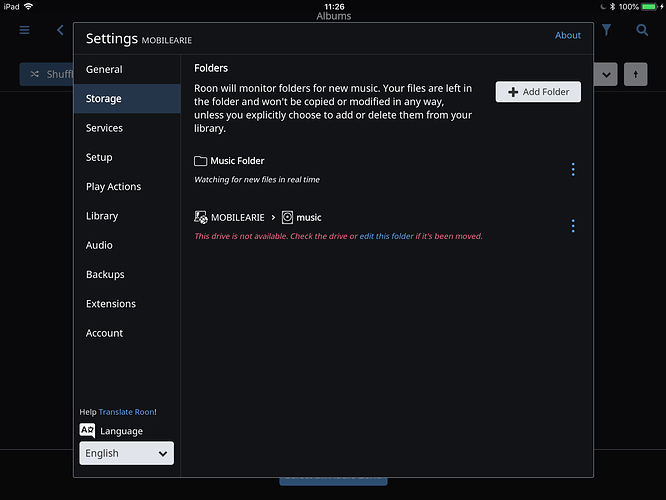Screen dimensions: 666x500
Task: Click the Bluetooth icon in status bar
Action: click(x=612, y=6)
